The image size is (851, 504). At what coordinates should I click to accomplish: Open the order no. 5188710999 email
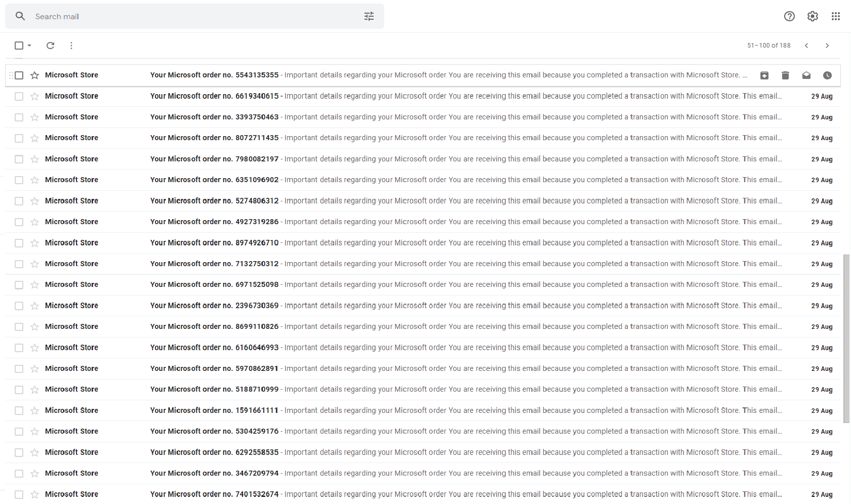423,390
